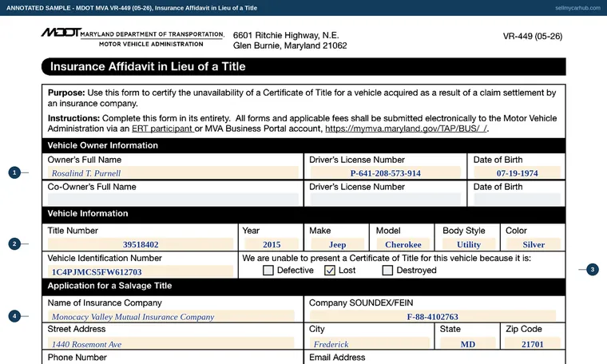Image resolution: width=607 pixels, height=364 pixels.
Task: Click the Year field showing 2015
Action: 272,244
